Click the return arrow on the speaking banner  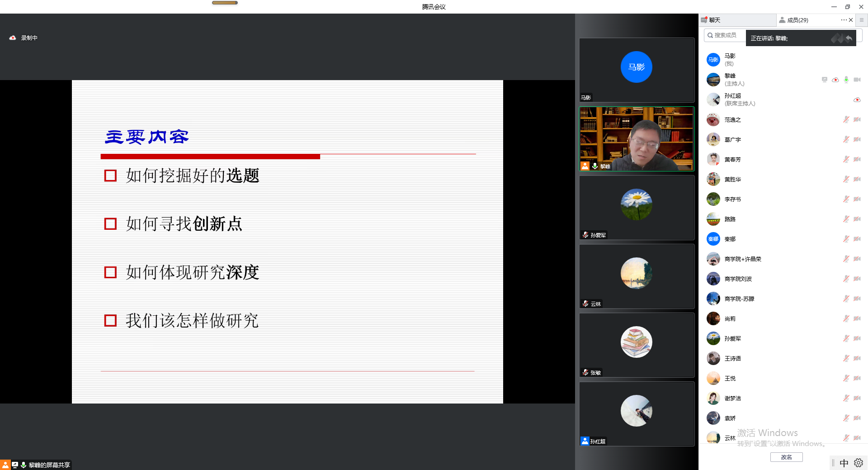pos(849,38)
